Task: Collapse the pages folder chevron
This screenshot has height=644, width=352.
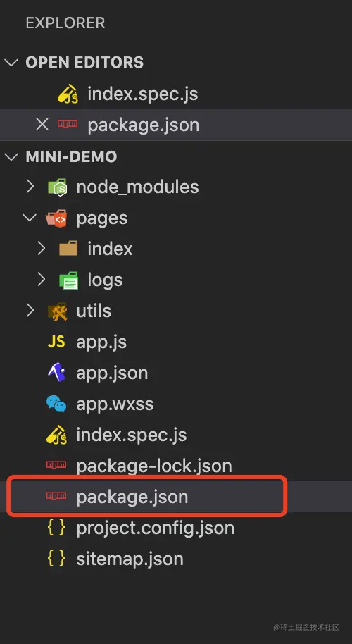Action: [x=30, y=218]
